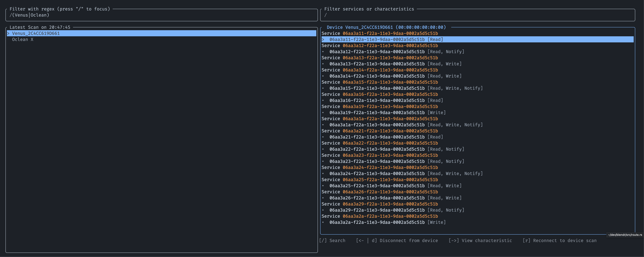Click the [/] Search shortcut hint
Viewport: 644px width, 257px height.
pyautogui.click(x=332, y=240)
